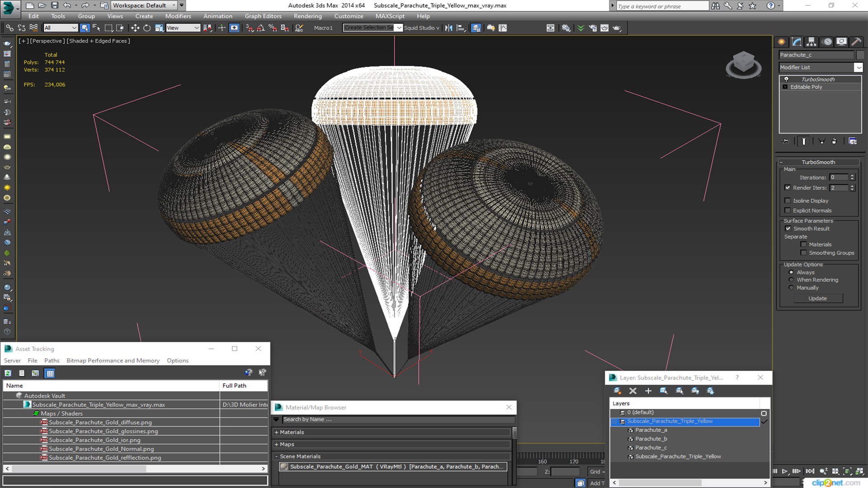Open the Manage Layers toolbar icon
This screenshot has height=488, width=868.
click(x=476, y=28)
